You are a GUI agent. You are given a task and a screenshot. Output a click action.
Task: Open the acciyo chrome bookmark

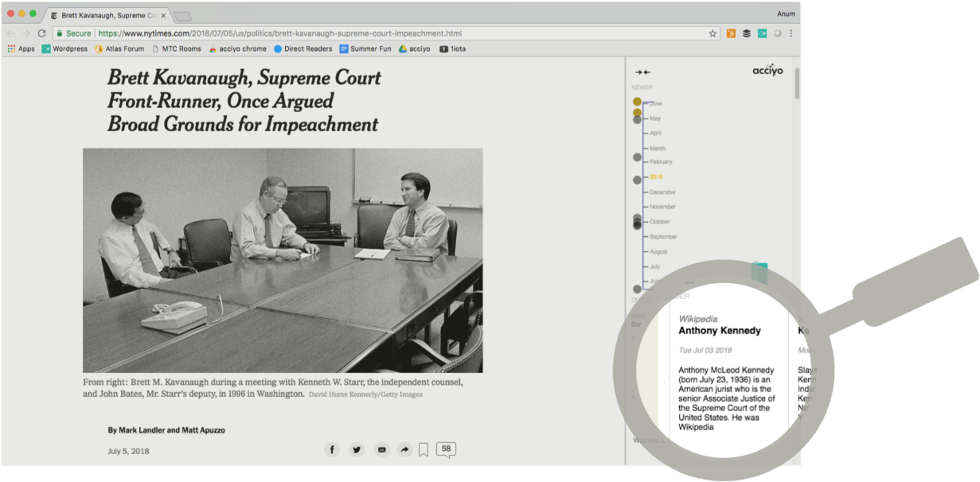[237, 49]
